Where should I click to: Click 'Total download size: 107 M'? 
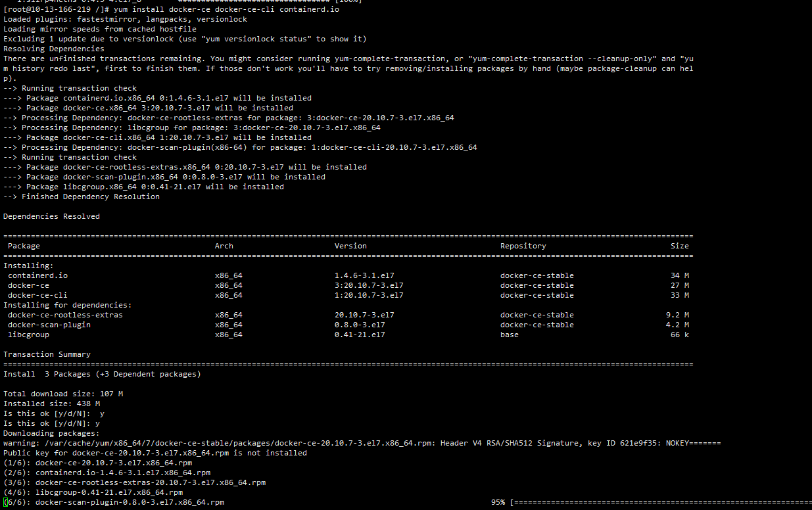(63, 394)
